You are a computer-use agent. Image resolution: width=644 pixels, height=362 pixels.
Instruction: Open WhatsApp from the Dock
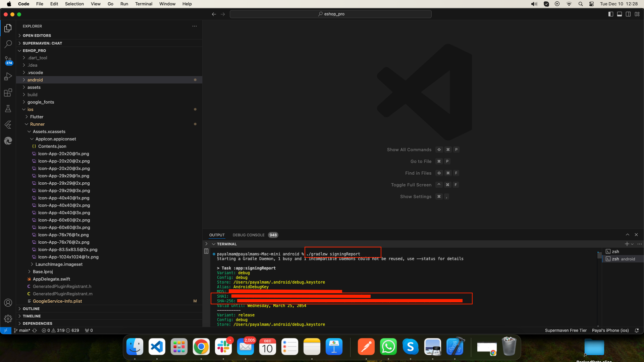click(x=388, y=347)
